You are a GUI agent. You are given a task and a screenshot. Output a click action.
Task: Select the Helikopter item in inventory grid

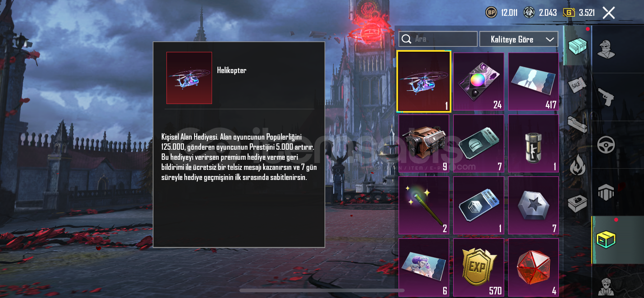424,81
